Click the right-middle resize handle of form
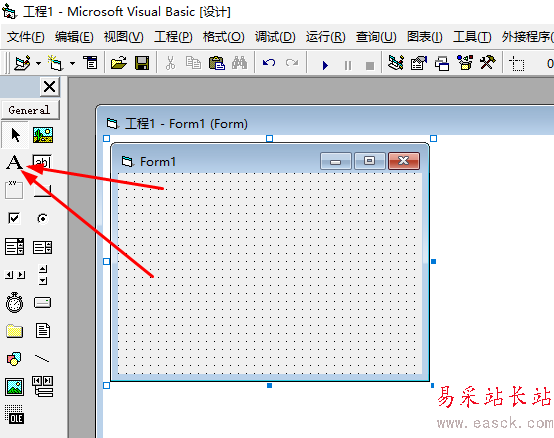Screen dimensions: 554x438 point(434,261)
